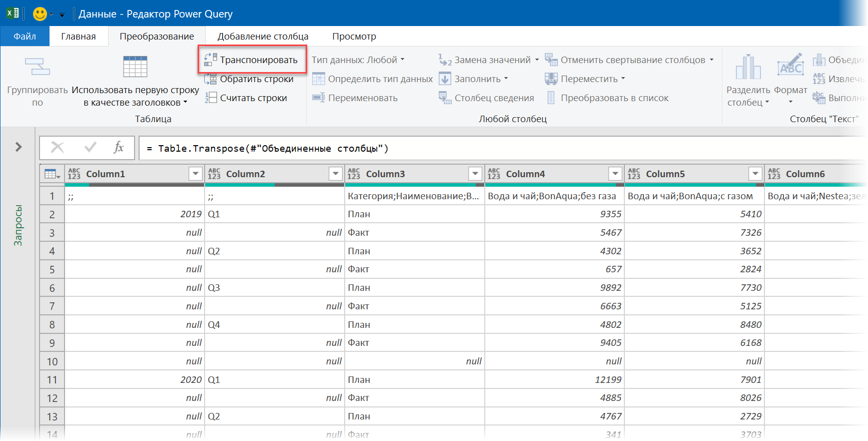Image resolution: width=868 pixels, height=441 pixels.
Task: Click the fx function icon
Action: click(119, 147)
